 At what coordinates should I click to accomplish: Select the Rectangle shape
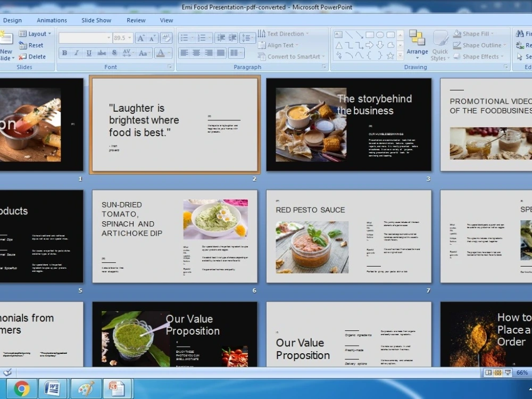coord(370,34)
